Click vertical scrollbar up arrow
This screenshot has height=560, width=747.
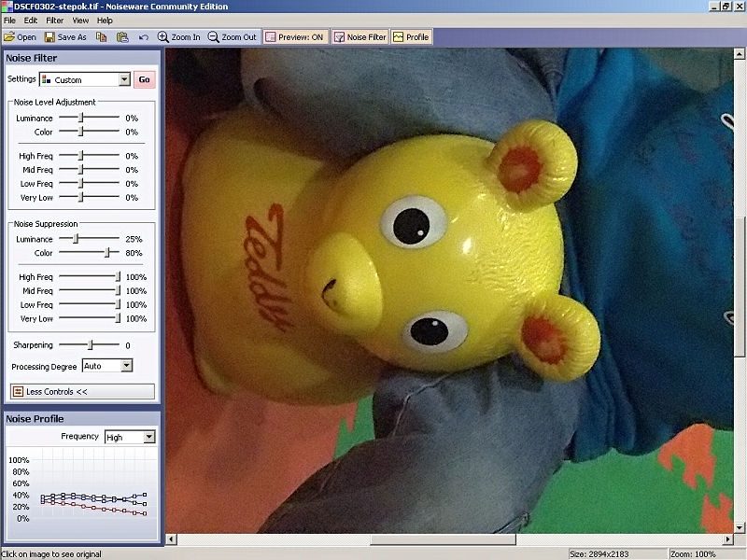pyautogui.click(x=739, y=54)
